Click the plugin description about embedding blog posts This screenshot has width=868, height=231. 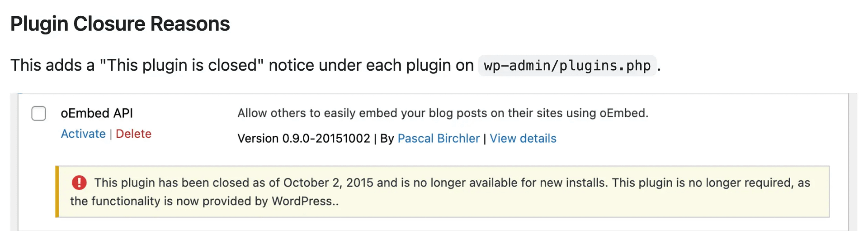[443, 113]
